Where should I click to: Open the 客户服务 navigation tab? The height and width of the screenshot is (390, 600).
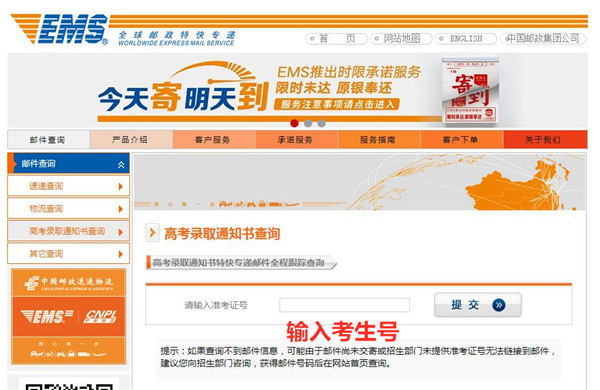(x=214, y=140)
